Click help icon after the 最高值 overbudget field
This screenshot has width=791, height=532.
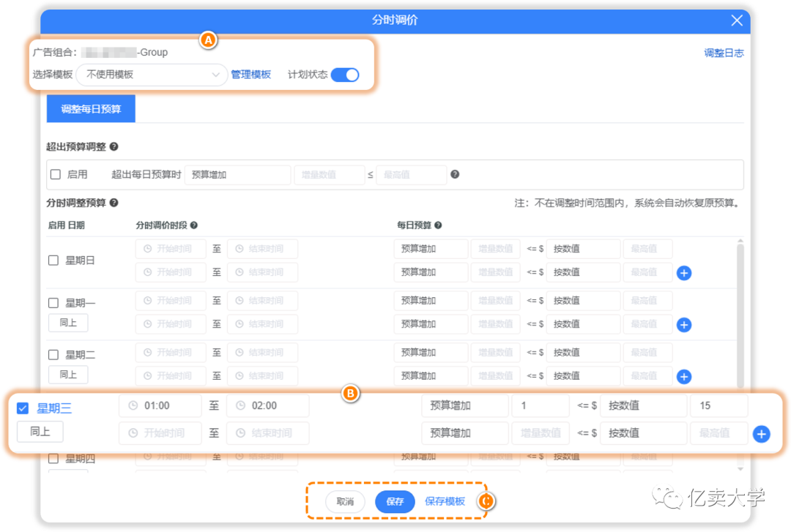455,175
